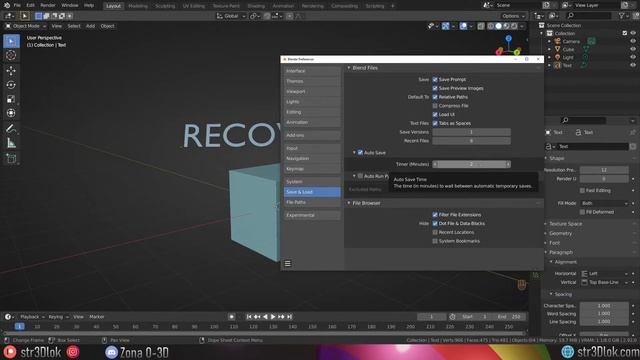Expand the Geometry panel

(560, 233)
